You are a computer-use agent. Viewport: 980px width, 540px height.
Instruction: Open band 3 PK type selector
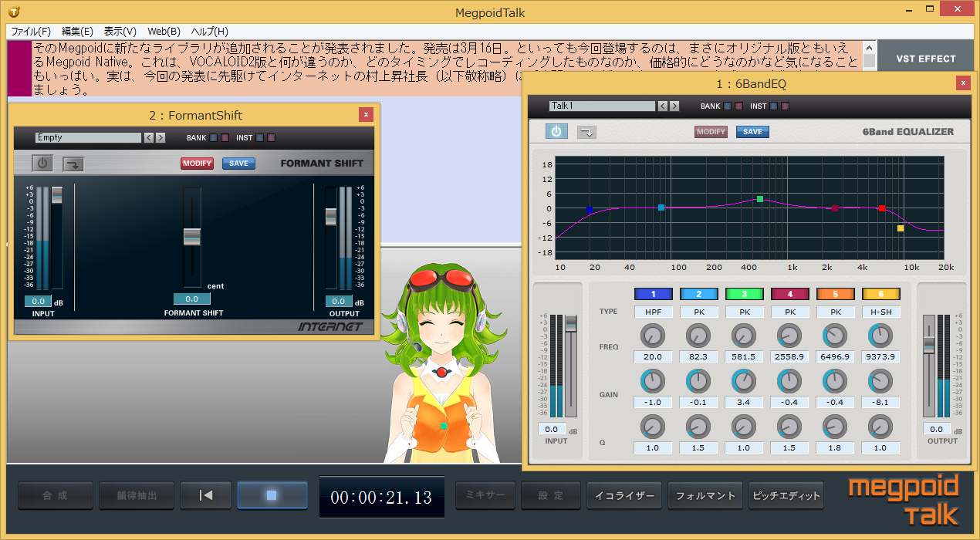[x=745, y=312]
